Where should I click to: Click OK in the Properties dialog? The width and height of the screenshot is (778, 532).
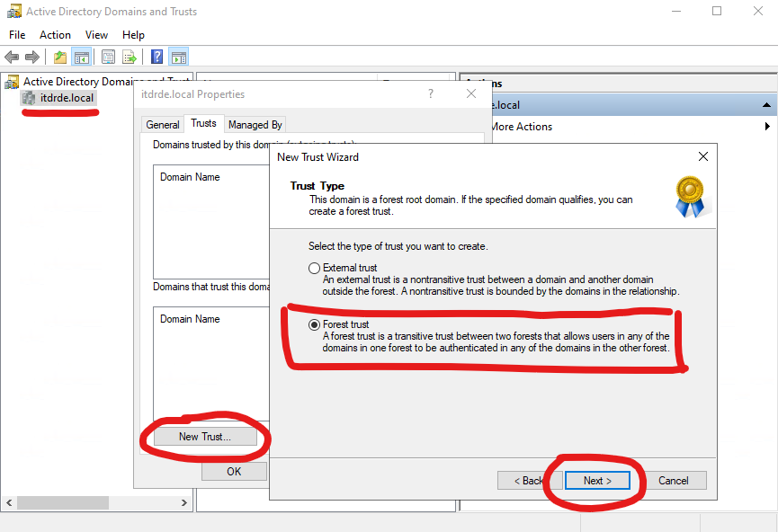coord(234,472)
